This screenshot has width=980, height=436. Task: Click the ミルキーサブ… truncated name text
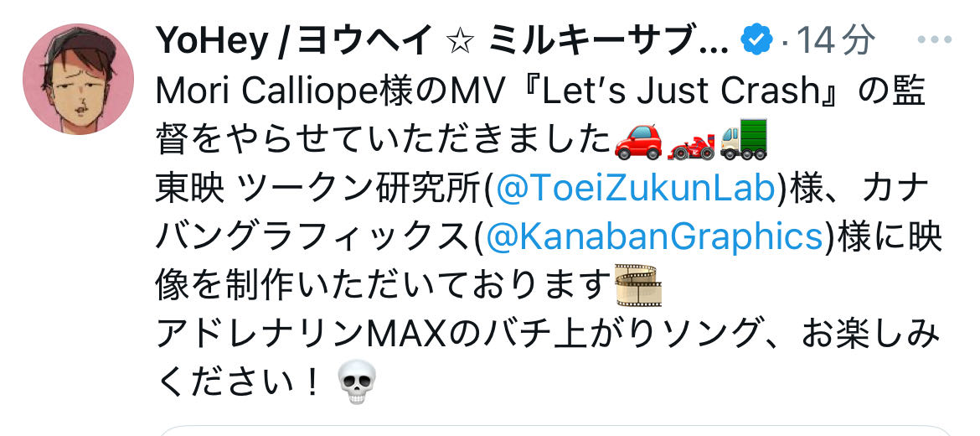click(609, 40)
